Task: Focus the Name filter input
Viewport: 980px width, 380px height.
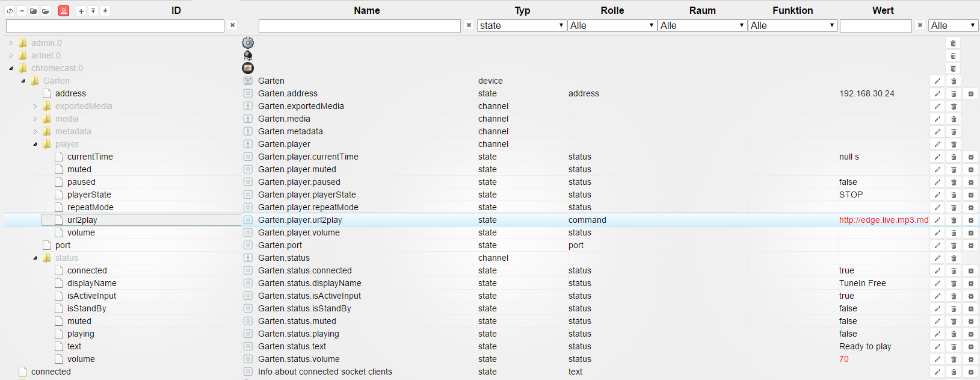Action: click(x=360, y=25)
